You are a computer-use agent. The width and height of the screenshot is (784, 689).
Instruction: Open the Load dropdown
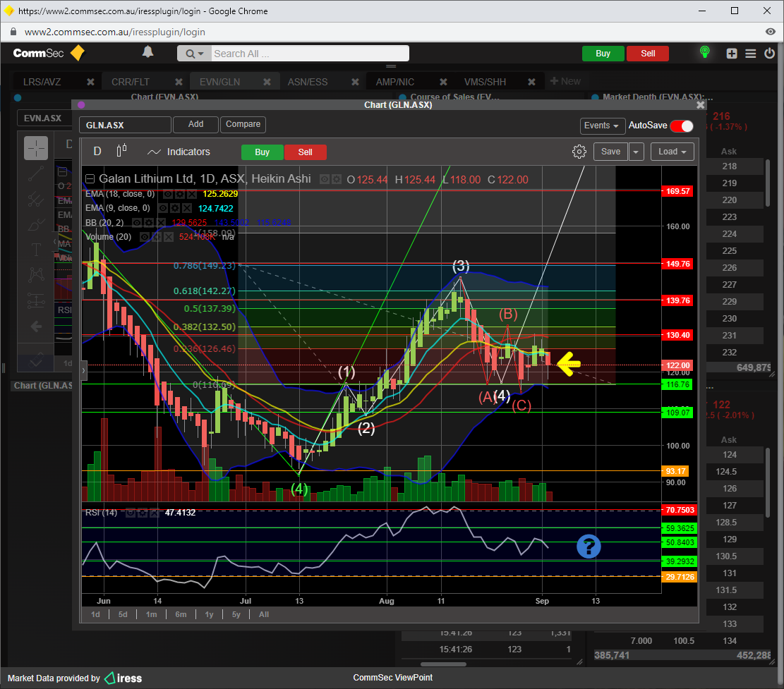[673, 152]
